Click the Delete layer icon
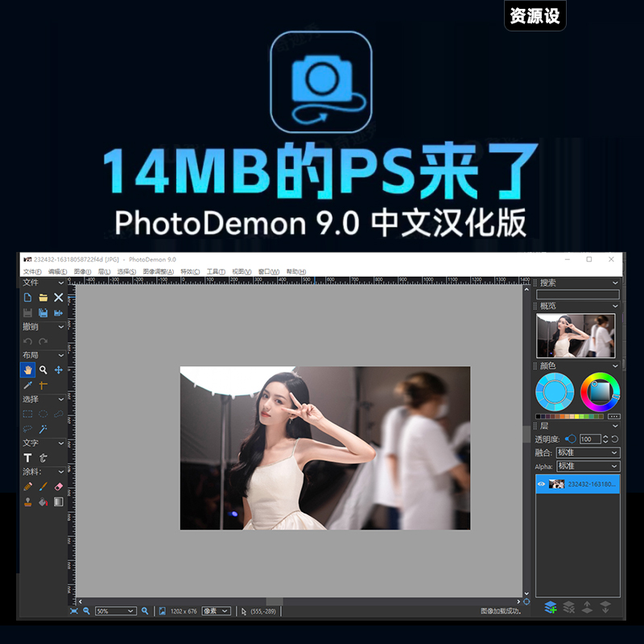Viewport: 644px width, 644px height. pos(569,607)
